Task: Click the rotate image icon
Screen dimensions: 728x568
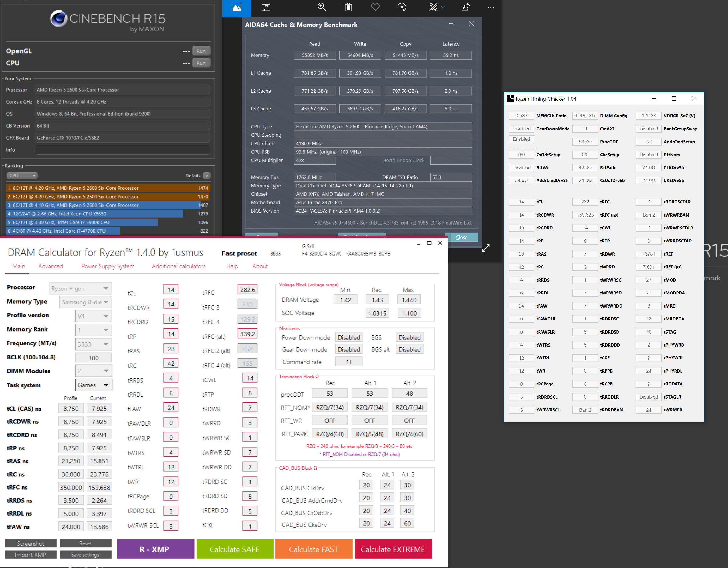Action: 402,7
